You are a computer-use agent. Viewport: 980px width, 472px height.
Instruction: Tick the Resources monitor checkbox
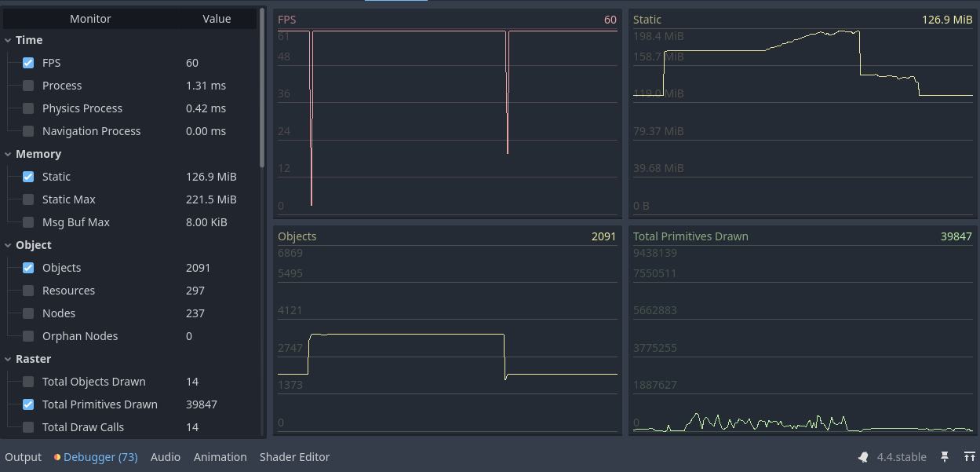click(28, 291)
